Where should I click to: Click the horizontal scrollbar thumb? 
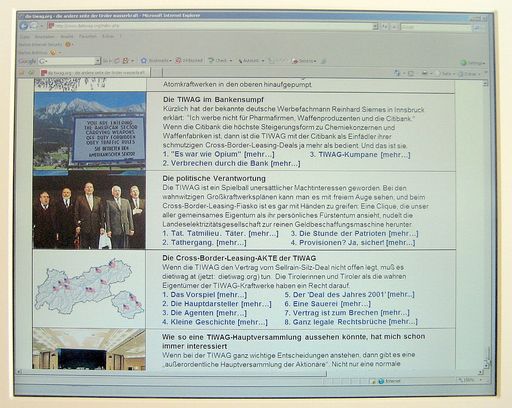173,373
